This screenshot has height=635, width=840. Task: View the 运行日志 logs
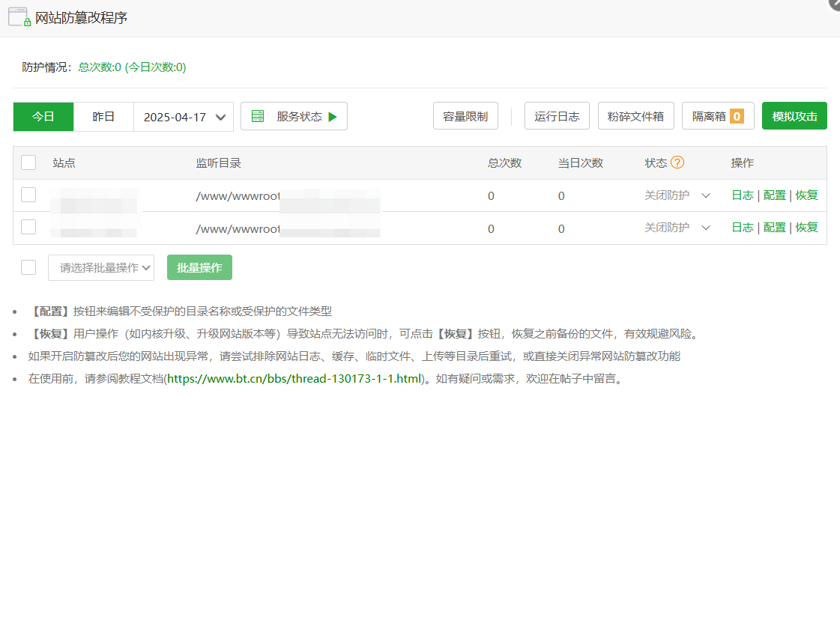tap(557, 115)
